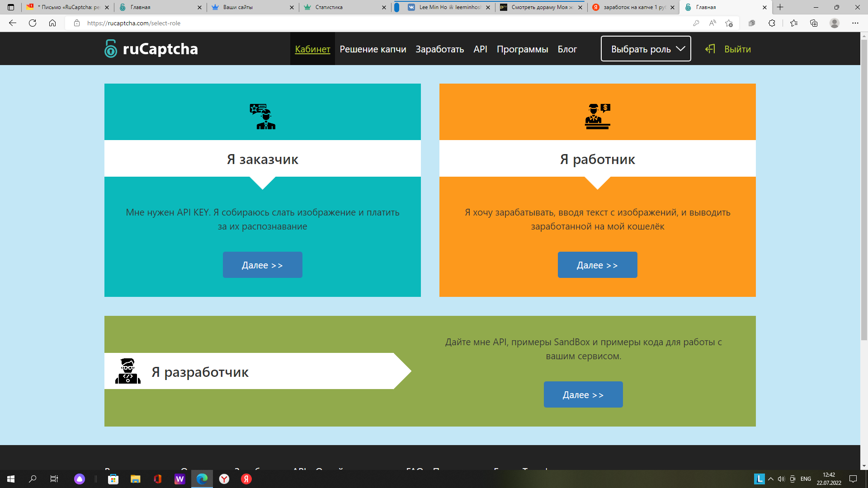
Task: Open the Блог menu item
Action: click(567, 49)
